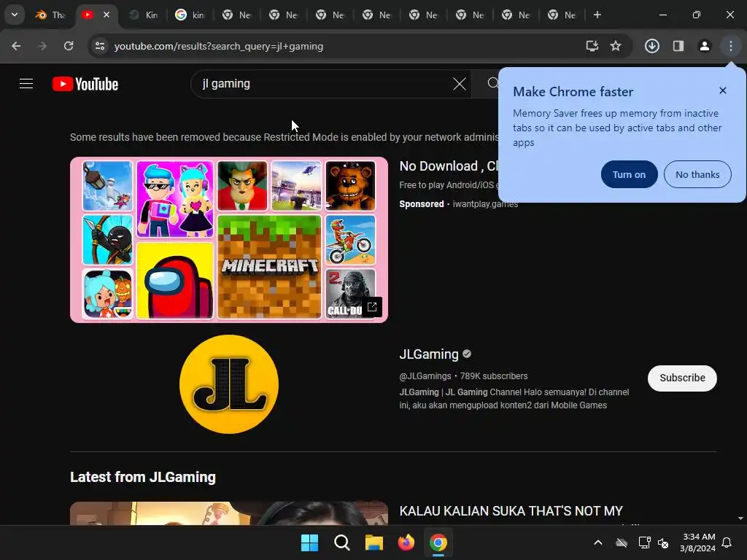Viewport: 747px width, 560px height.
Task: Launch Firefox from taskbar
Action: coord(406,542)
